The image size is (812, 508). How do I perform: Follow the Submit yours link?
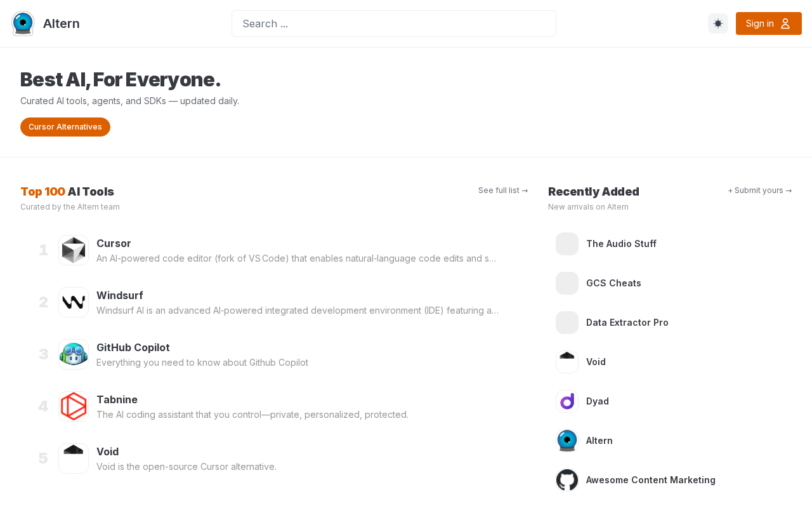coord(760,190)
